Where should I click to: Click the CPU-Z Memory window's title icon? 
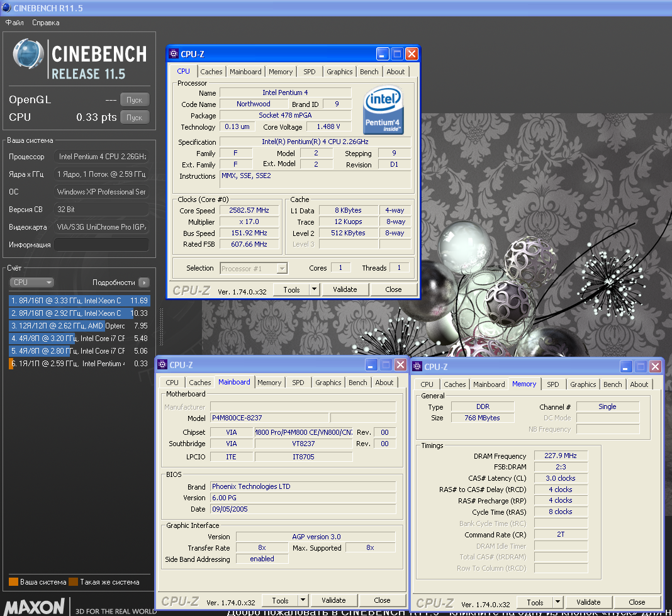(417, 366)
